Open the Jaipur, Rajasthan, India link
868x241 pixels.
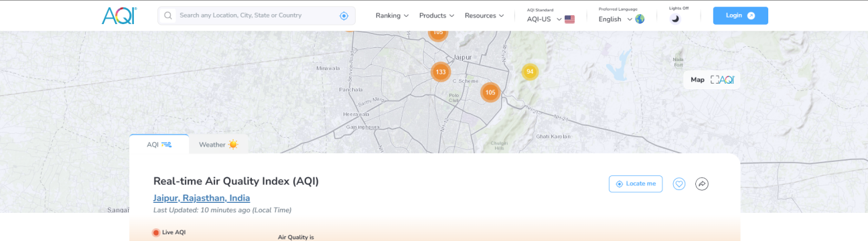click(202, 198)
